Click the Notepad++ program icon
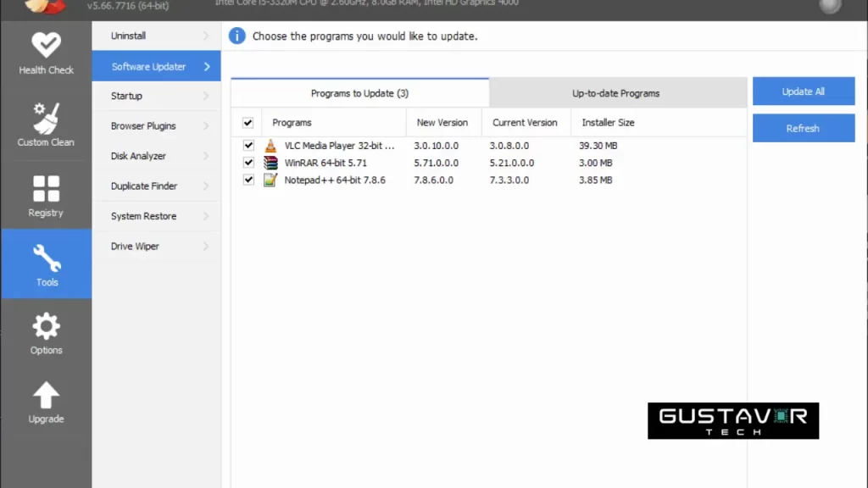Screen dimensions: 868x488 click(x=270, y=180)
